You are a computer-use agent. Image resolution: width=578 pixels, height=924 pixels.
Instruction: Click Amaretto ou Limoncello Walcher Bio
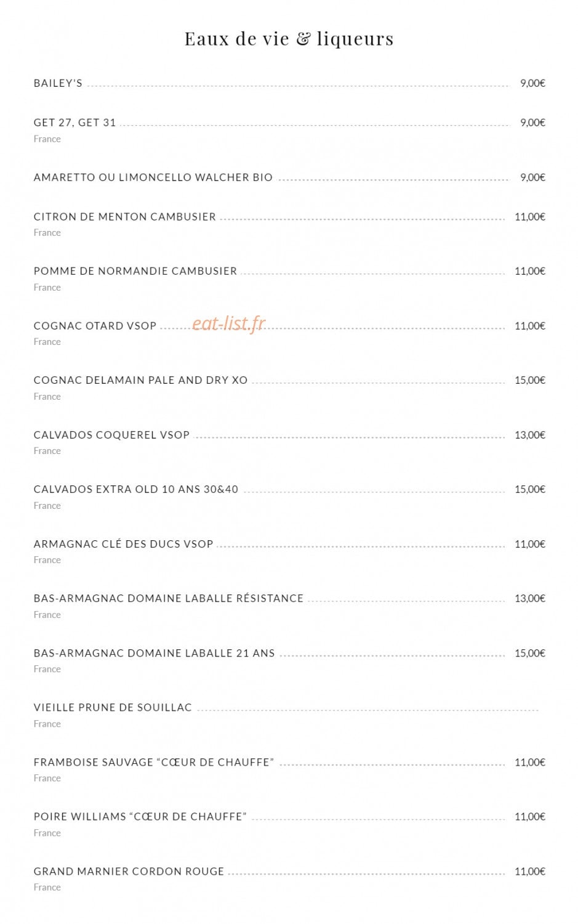(153, 177)
